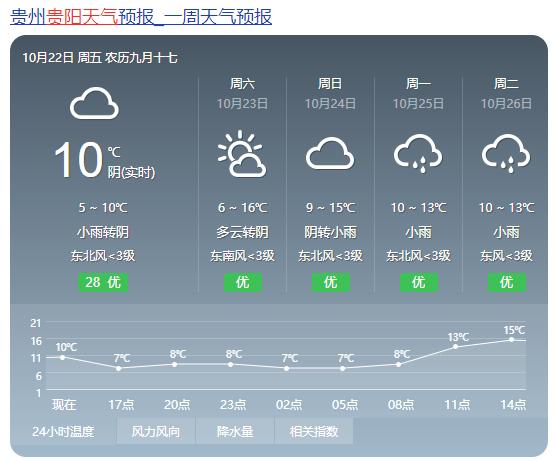Viewport: 554px width, 461px height.
Task: Click today's wind 东北风<3级
Action: pos(103,255)
